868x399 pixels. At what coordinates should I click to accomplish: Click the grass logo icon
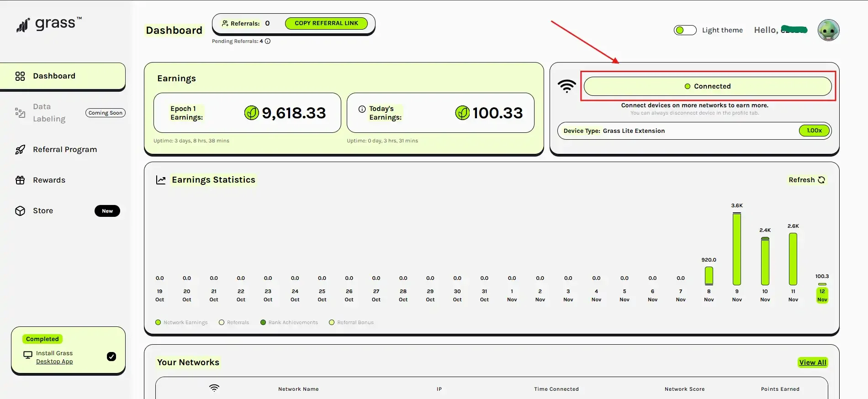(x=23, y=25)
